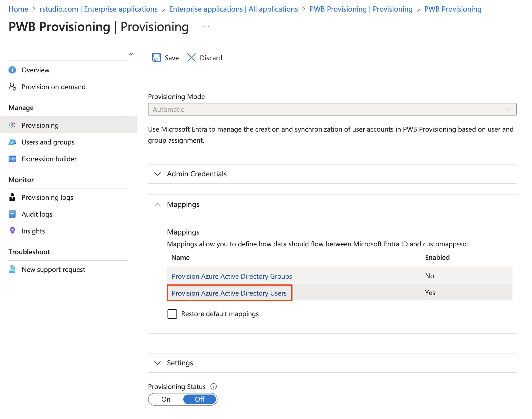532x419 pixels.
Task: Check the Restore default mappings checkbox
Action: 172,314
